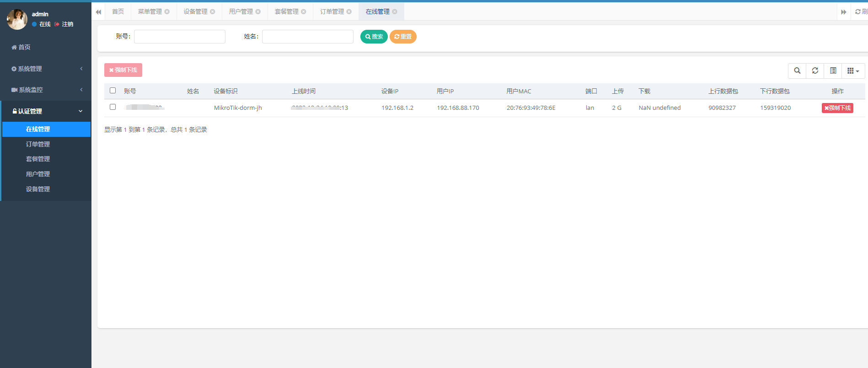This screenshot has width=868, height=368.
Task: Switch to the 订单管理 tab
Action: (x=332, y=12)
